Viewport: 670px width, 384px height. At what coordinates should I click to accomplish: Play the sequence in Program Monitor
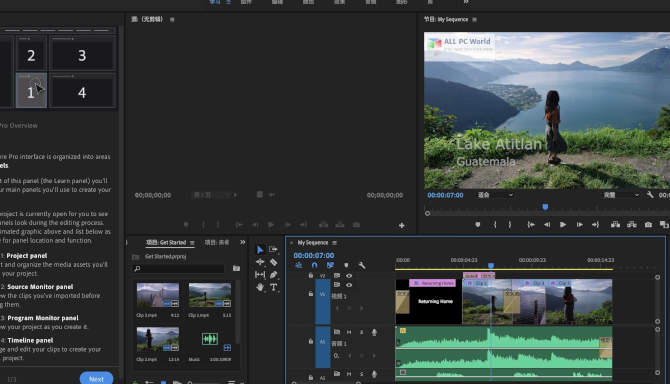563,224
